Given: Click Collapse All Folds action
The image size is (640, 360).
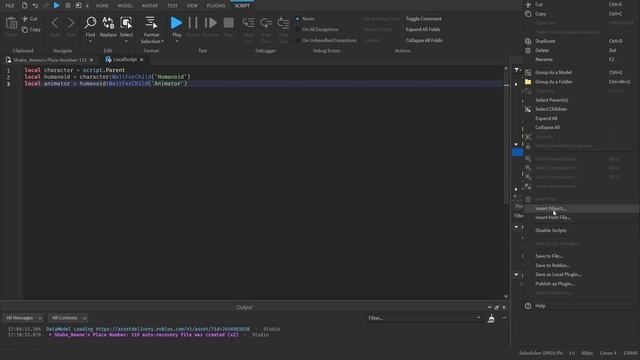Looking at the screenshot, I should [x=424, y=40].
